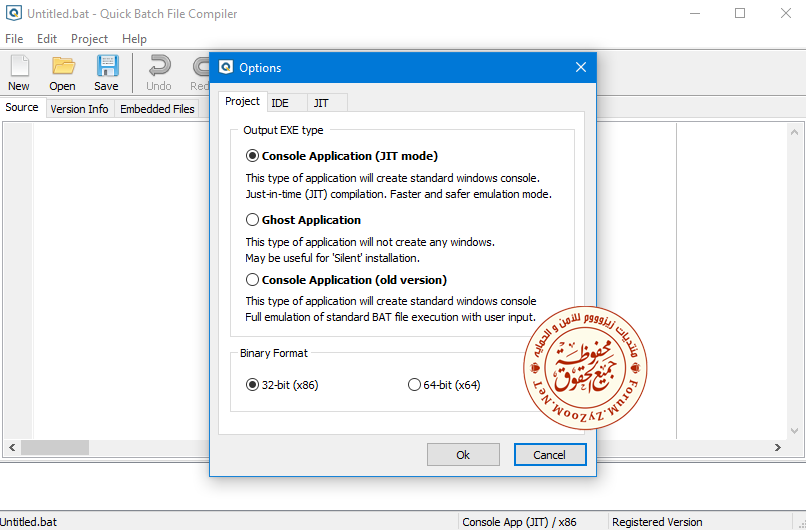Close the Options dialog with X
Screen dimensions: 806x530
click(581, 67)
